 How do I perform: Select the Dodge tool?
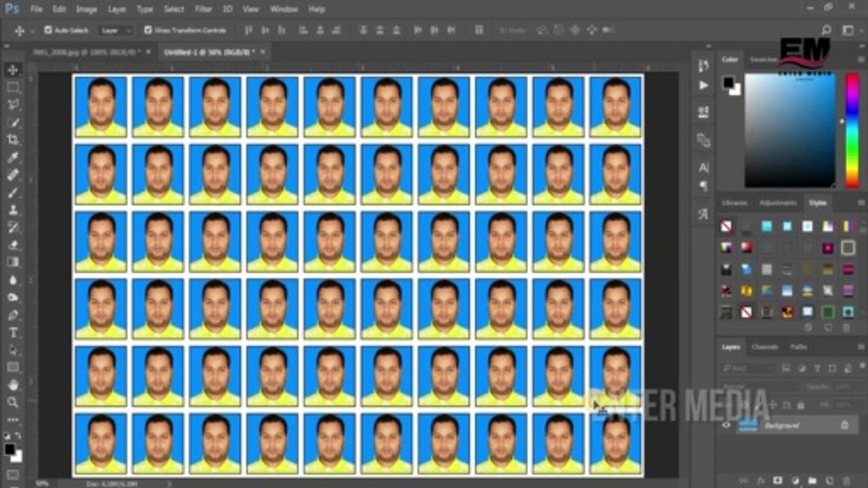(x=13, y=298)
